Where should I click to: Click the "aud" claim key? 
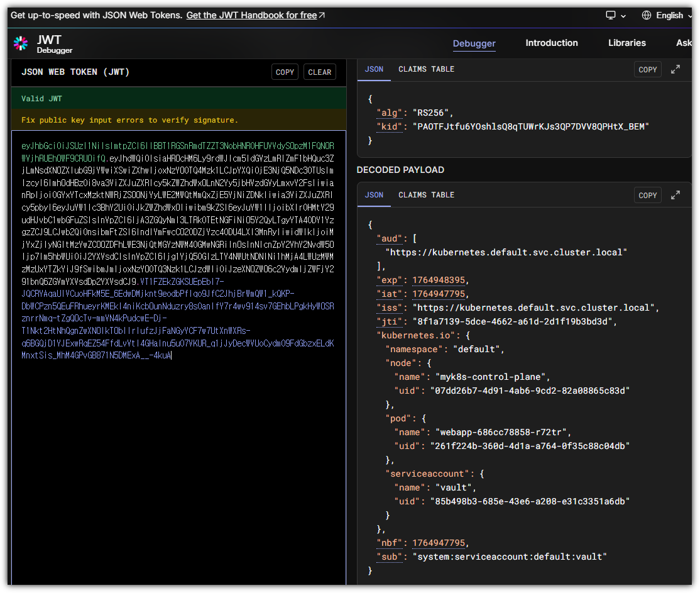pos(389,238)
